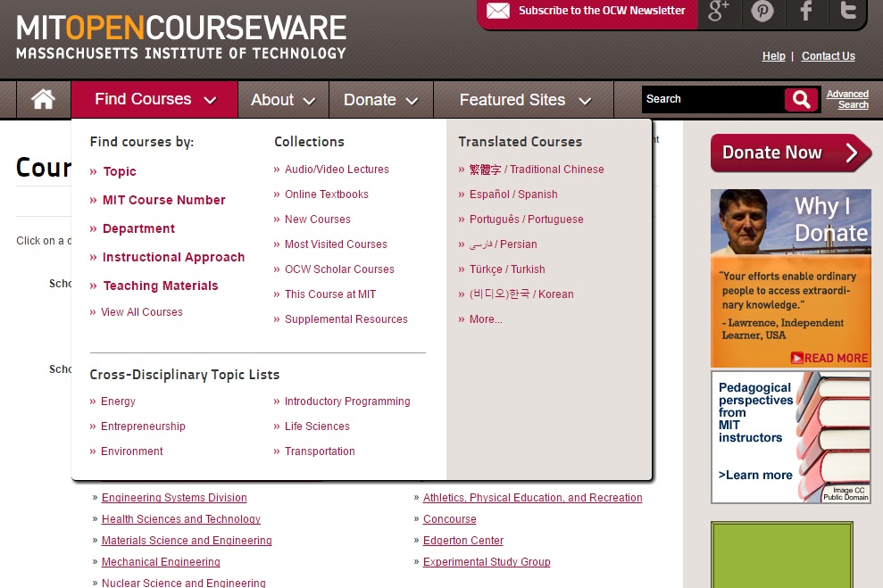Image resolution: width=883 pixels, height=588 pixels.
Task: Click the Contact Us link
Action: [828, 56]
